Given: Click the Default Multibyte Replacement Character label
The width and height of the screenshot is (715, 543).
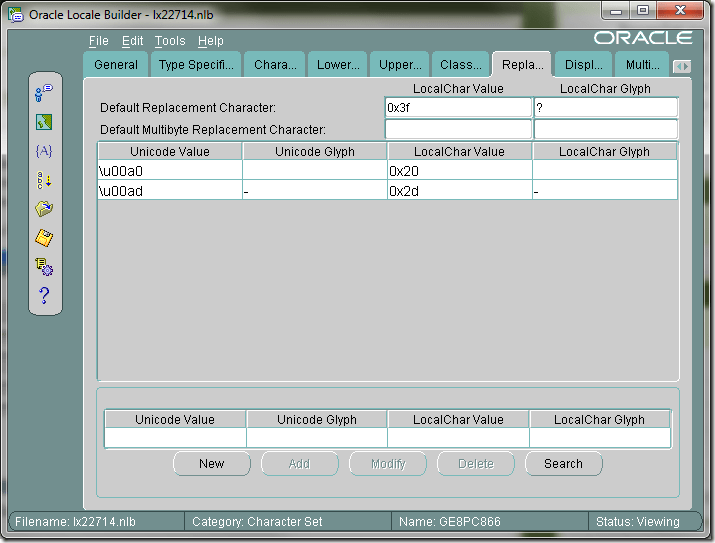Looking at the screenshot, I should point(213,129).
